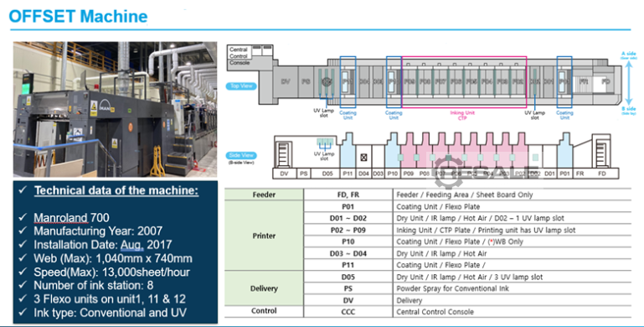The width and height of the screenshot is (644, 327).
Task: Click the green UV Lamp slot icon in side view
Action: pos(325,143)
